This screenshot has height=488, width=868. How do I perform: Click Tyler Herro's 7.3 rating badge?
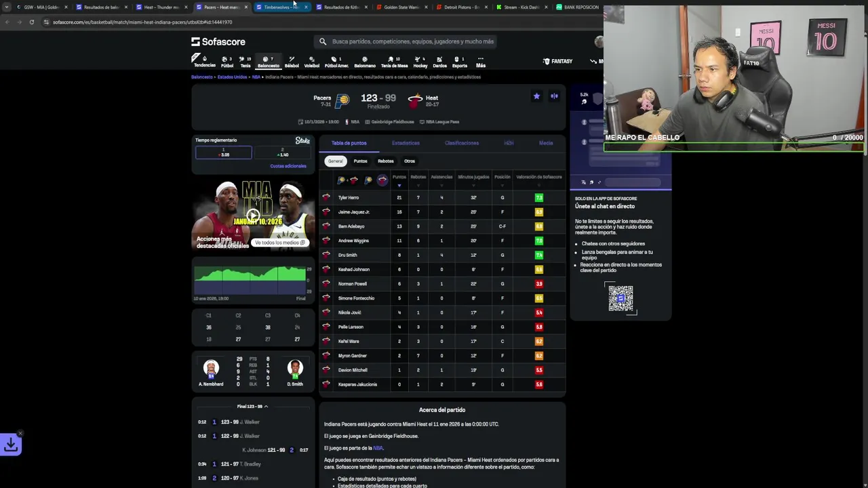[539, 197]
